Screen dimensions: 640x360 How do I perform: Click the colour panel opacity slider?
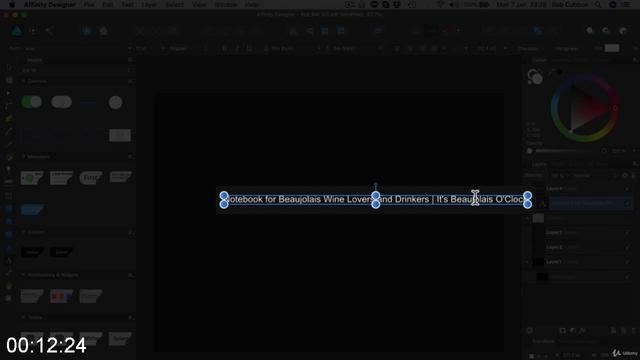point(567,151)
